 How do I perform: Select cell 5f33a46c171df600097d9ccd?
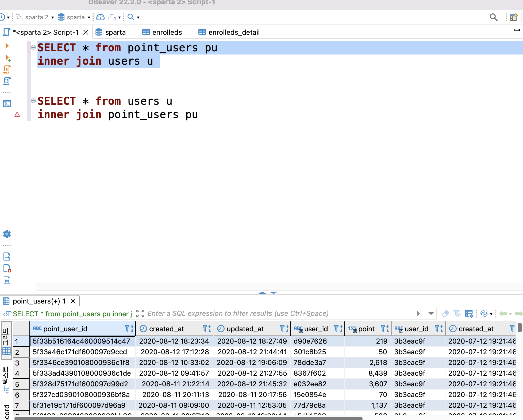point(82,352)
